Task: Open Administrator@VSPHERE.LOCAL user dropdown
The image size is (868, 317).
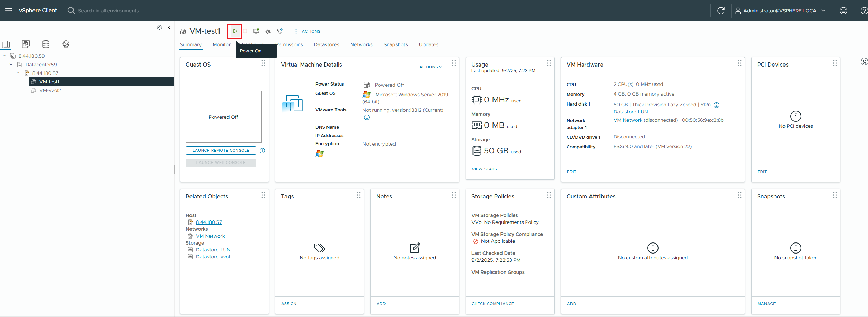Action: pyautogui.click(x=780, y=11)
